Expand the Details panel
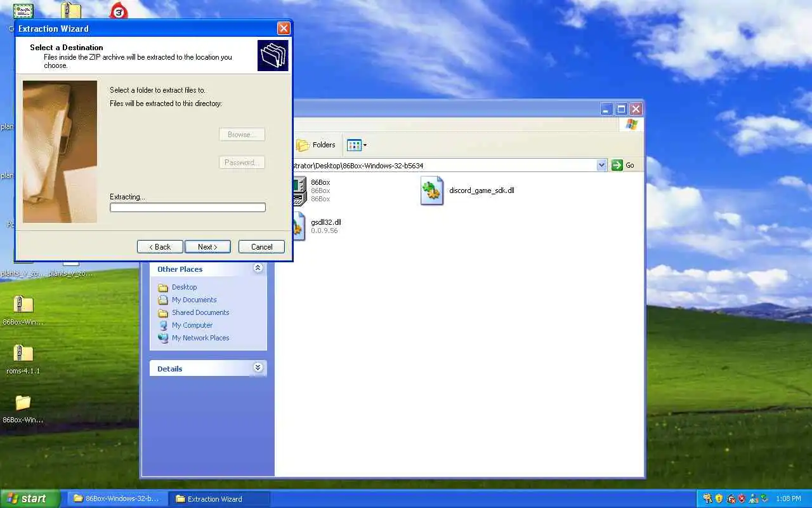This screenshot has height=508, width=812. click(x=258, y=368)
